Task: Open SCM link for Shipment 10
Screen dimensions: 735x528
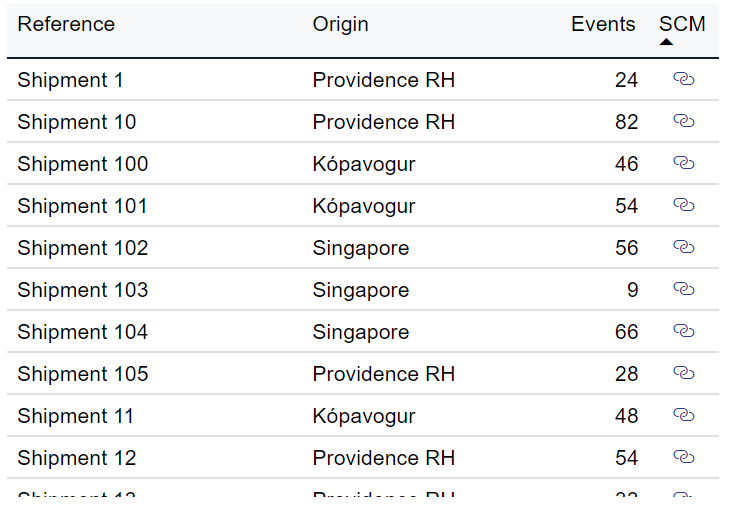Action: click(x=683, y=121)
